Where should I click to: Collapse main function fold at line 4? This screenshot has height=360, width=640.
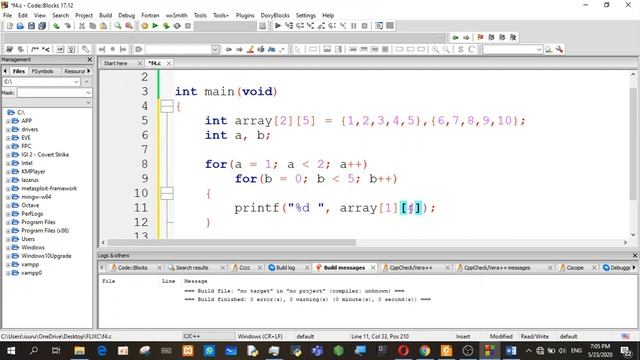[x=167, y=106]
